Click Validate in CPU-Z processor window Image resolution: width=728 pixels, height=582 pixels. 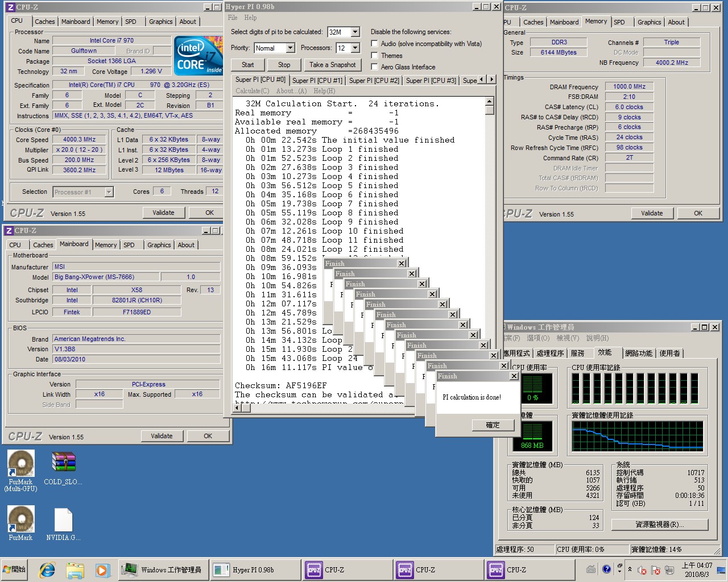coord(163,213)
